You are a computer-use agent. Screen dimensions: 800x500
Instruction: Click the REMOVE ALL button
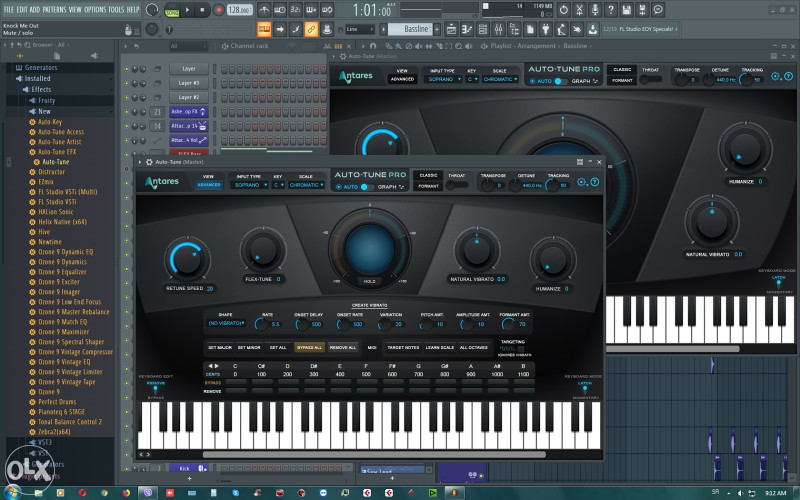(x=342, y=347)
